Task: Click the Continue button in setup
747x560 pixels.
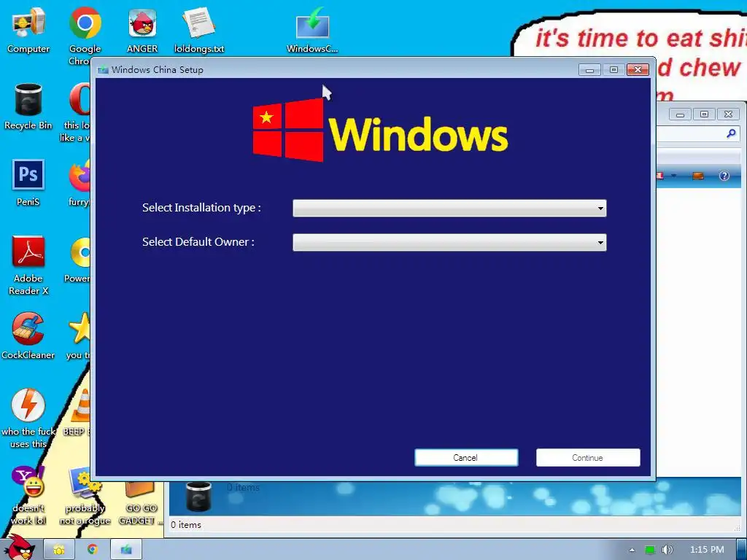Action: point(588,458)
